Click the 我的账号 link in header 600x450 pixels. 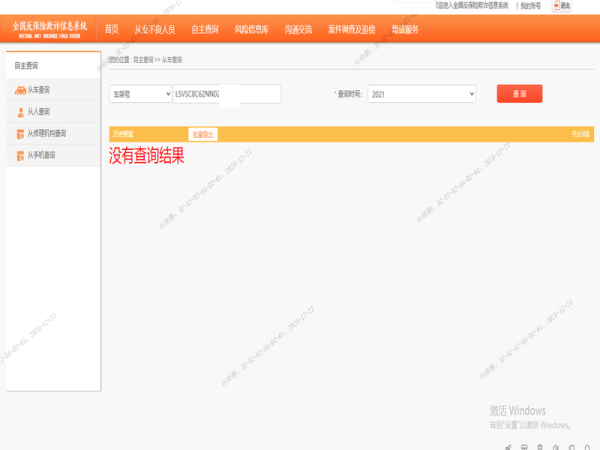click(x=531, y=6)
